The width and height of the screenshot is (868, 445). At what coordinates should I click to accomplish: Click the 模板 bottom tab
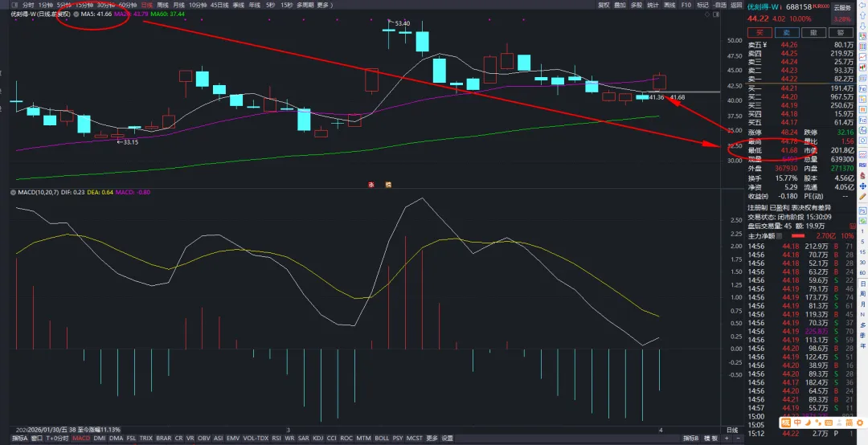pyautogui.click(x=710, y=438)
